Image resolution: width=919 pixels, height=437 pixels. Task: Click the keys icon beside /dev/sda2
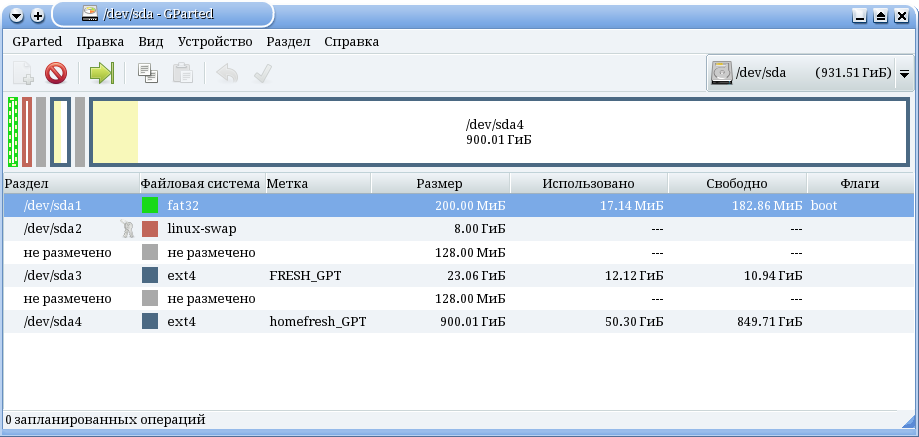coord(126,229)
